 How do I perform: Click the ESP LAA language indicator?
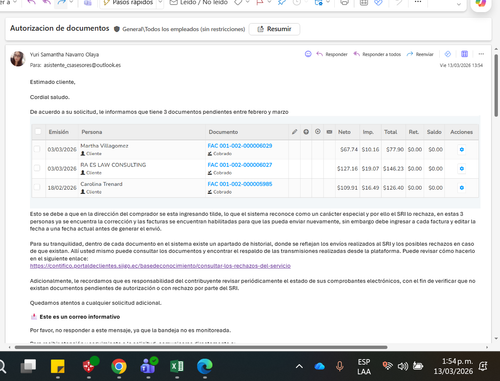pyautogui.click(x=364, y=366)
